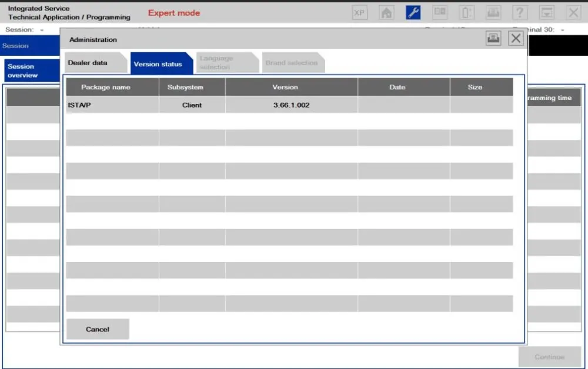This screenshot has height=369, width=588.
Task: Click the printer icon on the main toolbar
Action: click(x=493, y=12)
